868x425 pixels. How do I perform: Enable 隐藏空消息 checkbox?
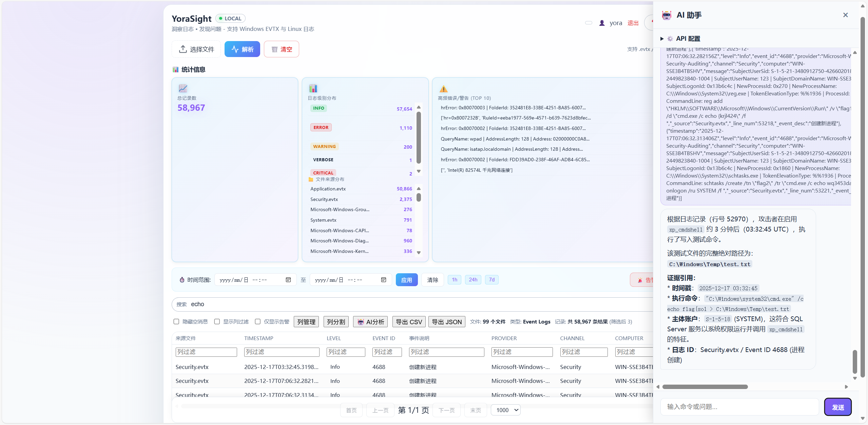click(176, 321)
